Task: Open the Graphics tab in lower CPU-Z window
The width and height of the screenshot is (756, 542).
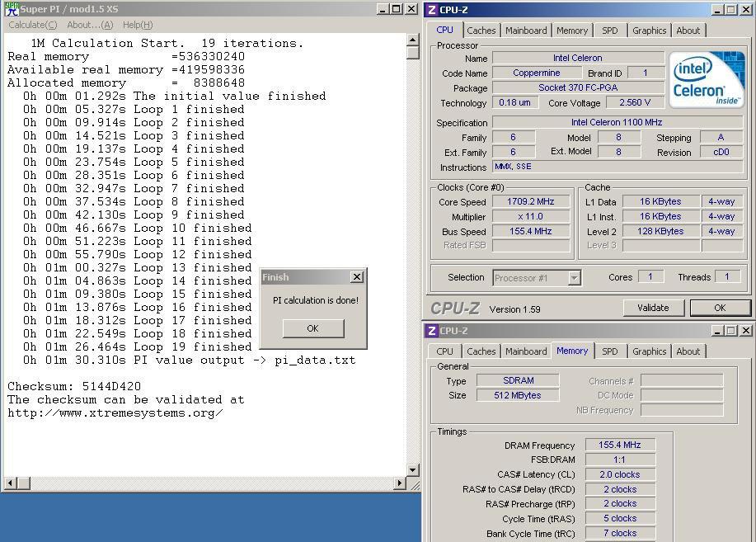Action: (x=650, y=351)
